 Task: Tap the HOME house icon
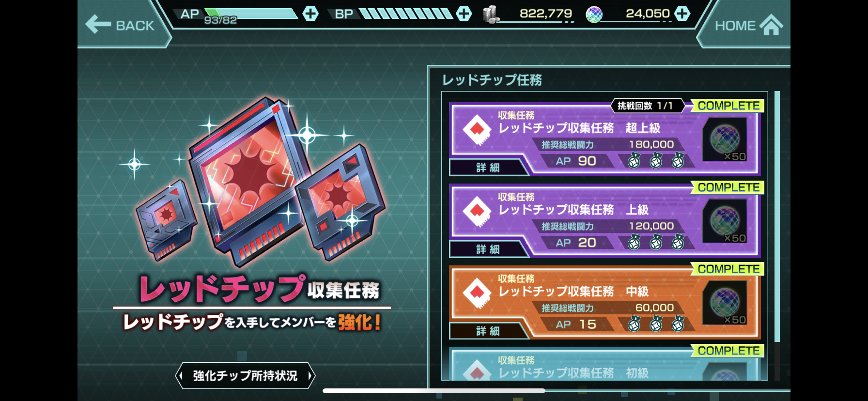772,25
